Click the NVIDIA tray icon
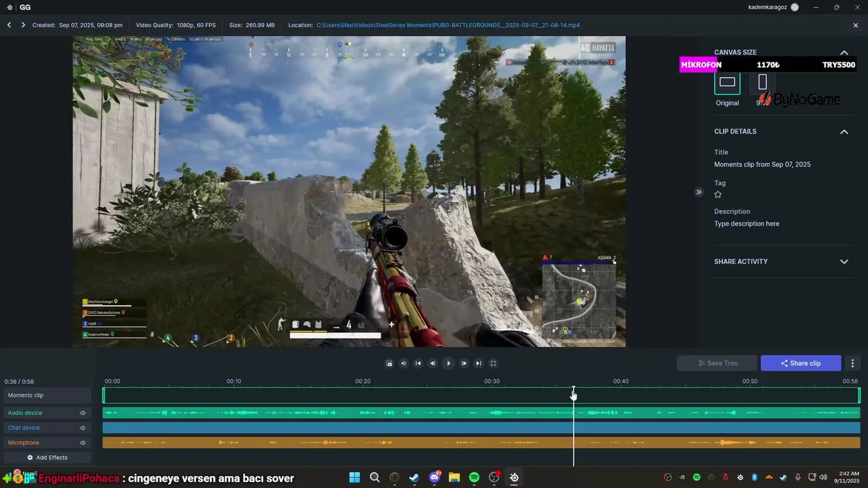 coord(682,478)
